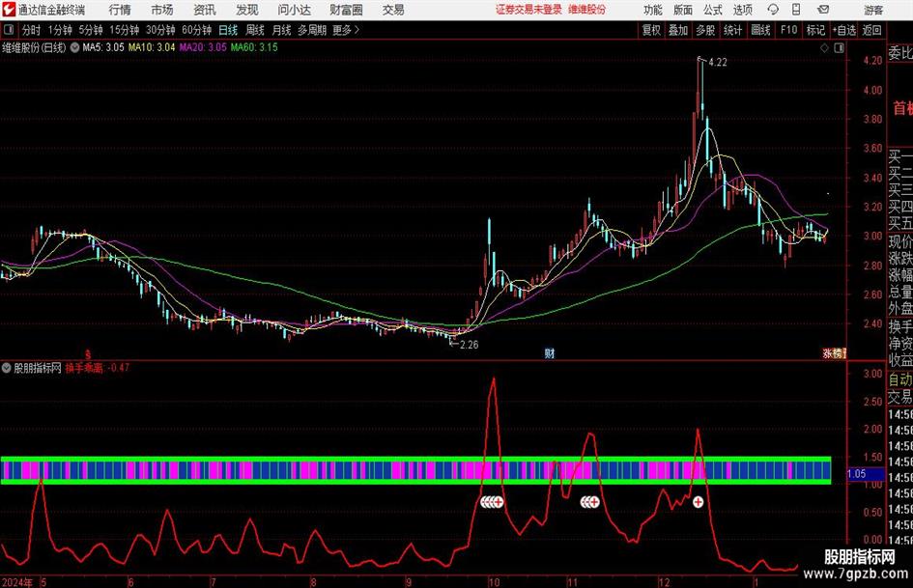The height and width of the screenshot is (588, 913).
Task: Expand 更多 period options
Action: pos(346,30)
